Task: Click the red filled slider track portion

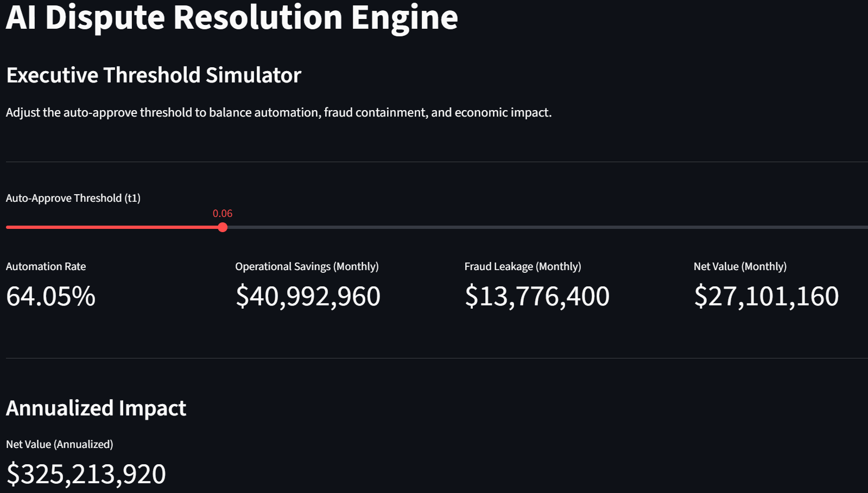Action: click(x=114, y=227)
